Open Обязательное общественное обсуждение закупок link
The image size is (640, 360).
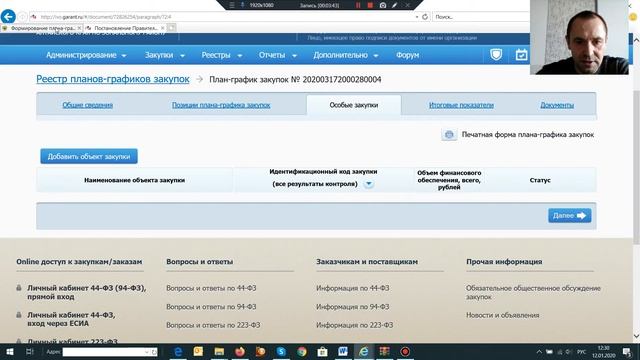(x=533, y=292)
